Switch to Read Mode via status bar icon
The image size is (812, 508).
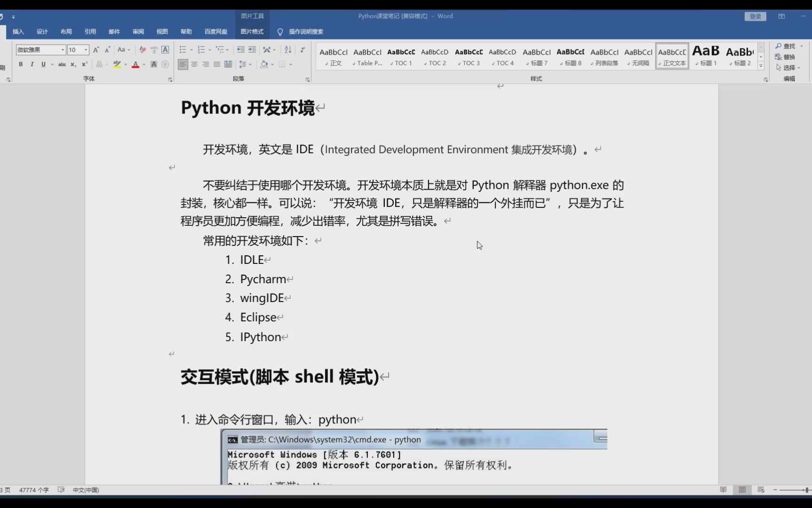point(724,490)
